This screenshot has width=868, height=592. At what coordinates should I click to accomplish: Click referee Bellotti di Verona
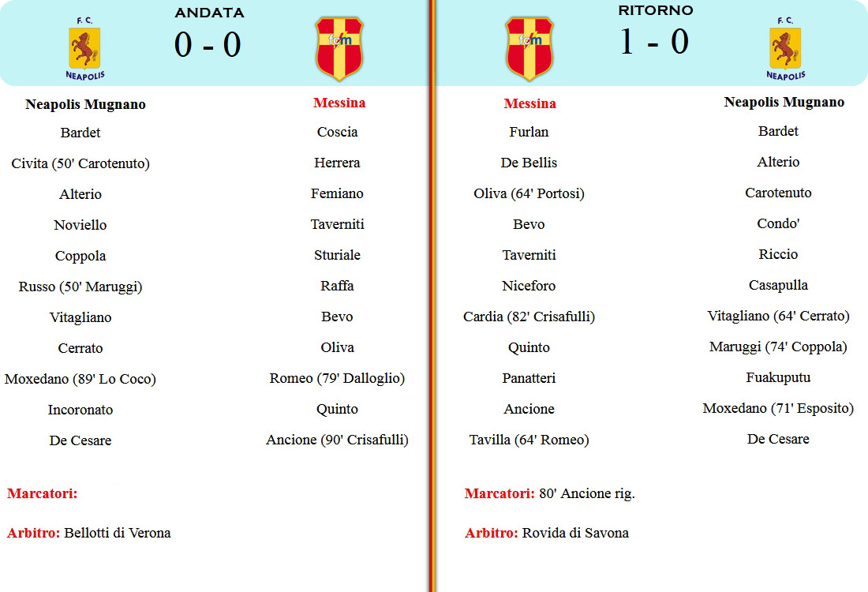coord(118,534)
